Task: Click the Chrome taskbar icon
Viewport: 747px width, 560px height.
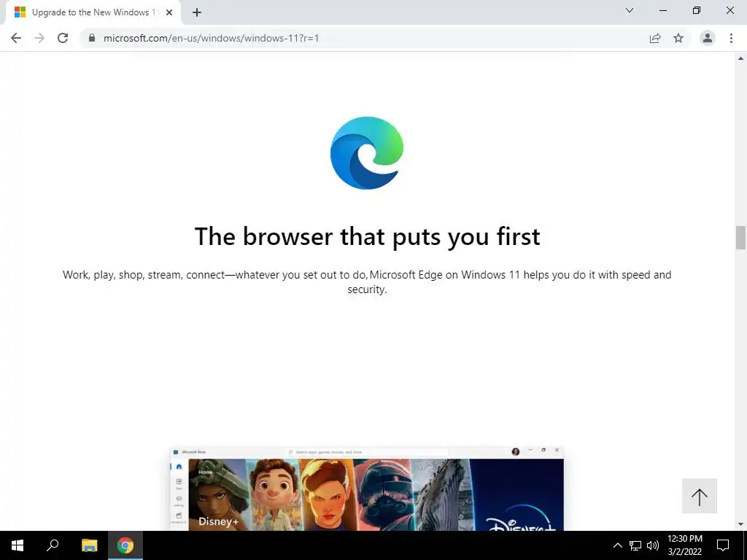Action: [x=125, y=545]
